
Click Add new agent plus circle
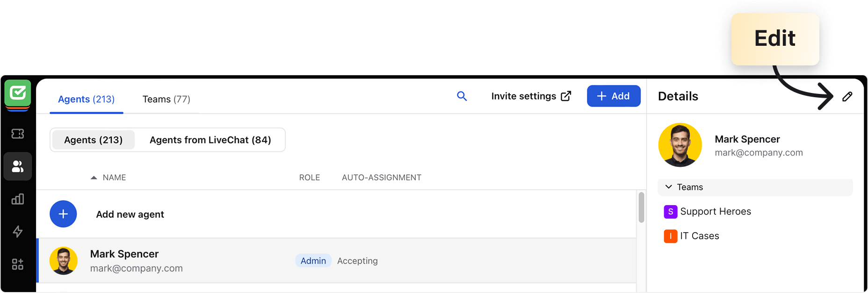click(x=63, y=214)
